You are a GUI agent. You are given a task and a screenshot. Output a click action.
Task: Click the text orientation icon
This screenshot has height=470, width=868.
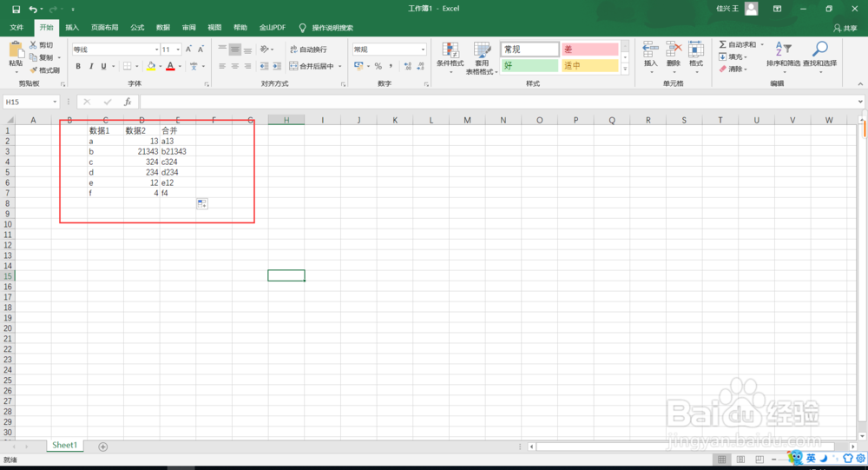coord(265,50)
